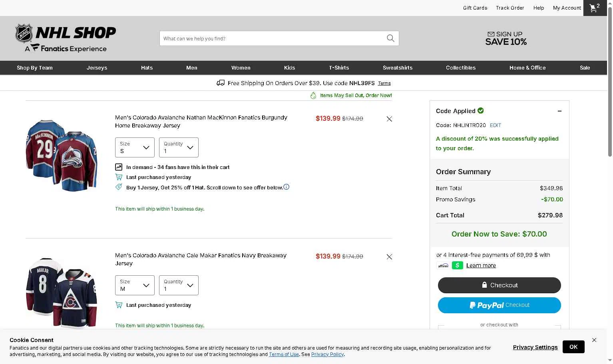Image resolution: width=613 pixels, height=364 pixels.
Task: Click the free shipping Terms link
Action: pyautogui.click(x=384, y=83)
